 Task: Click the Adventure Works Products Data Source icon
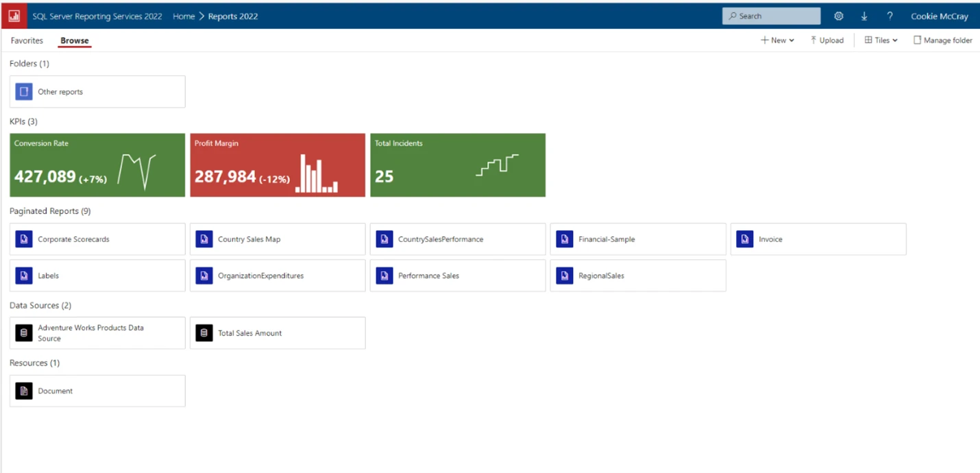(24, 332)
